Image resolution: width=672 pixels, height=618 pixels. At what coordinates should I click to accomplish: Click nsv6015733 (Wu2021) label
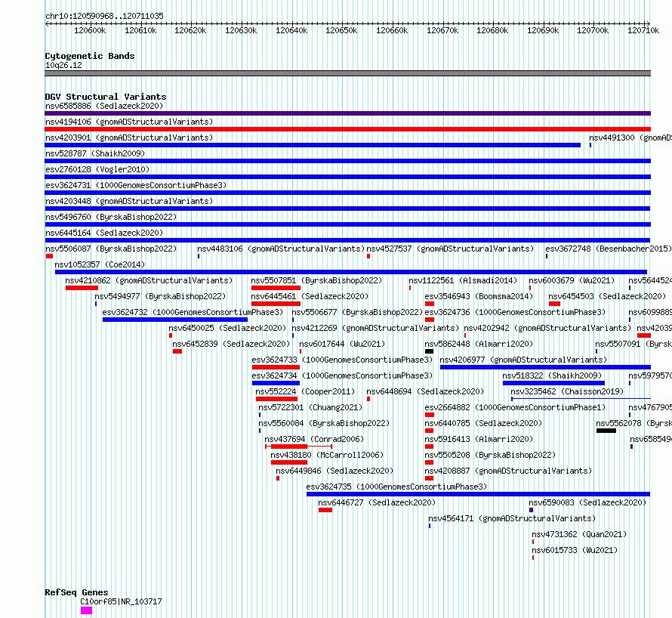[575, 550]
